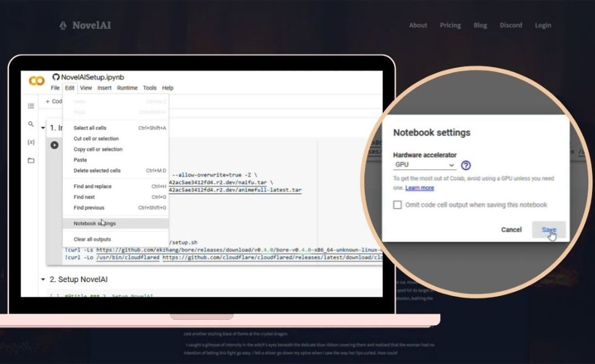Screen dimensions: 595x364
Task: Open the Blog link
Action: [x=480, y=25]
